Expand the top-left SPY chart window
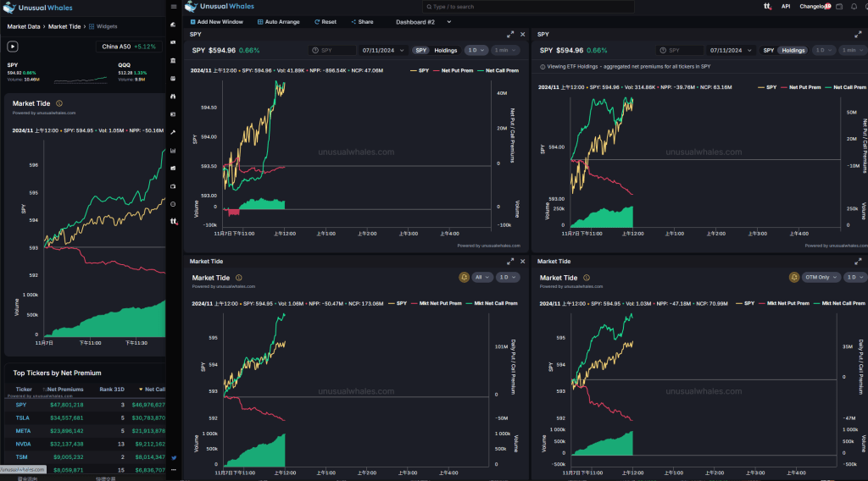Viewport: 868px width, 481px height. click(510, 35)
